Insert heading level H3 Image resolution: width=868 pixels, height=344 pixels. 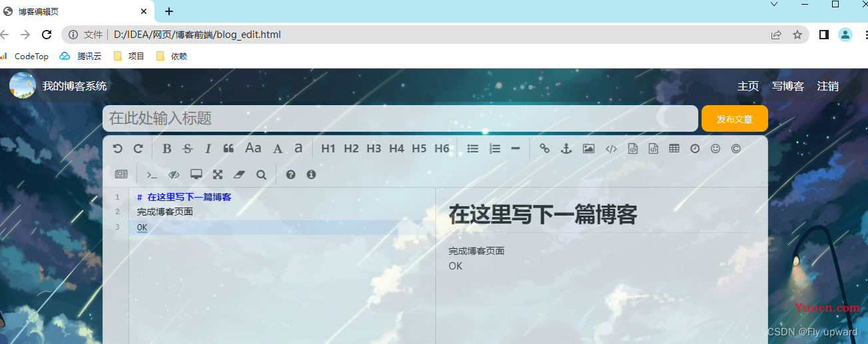point(374,148)
